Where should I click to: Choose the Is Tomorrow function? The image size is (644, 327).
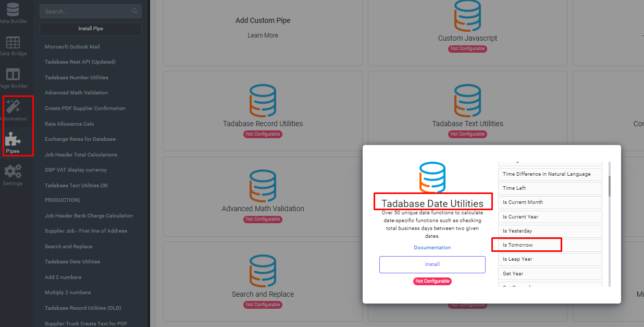point(550,245)
